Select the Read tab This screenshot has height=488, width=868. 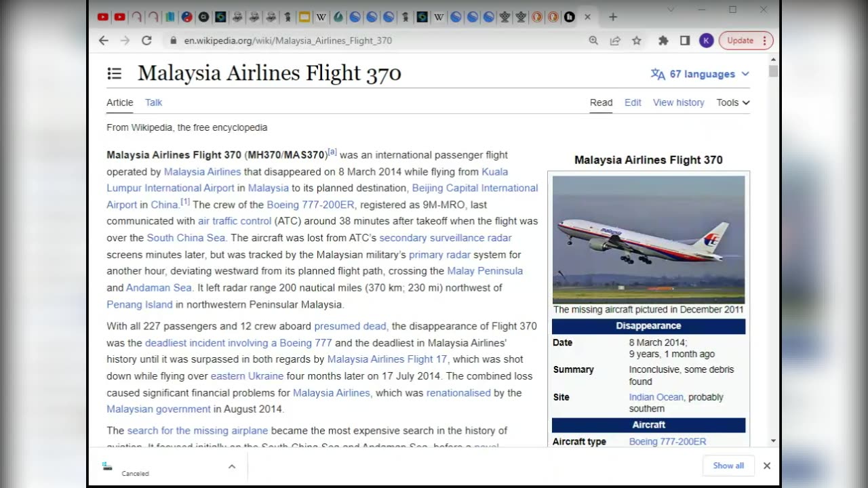click(x=601, y=102)
